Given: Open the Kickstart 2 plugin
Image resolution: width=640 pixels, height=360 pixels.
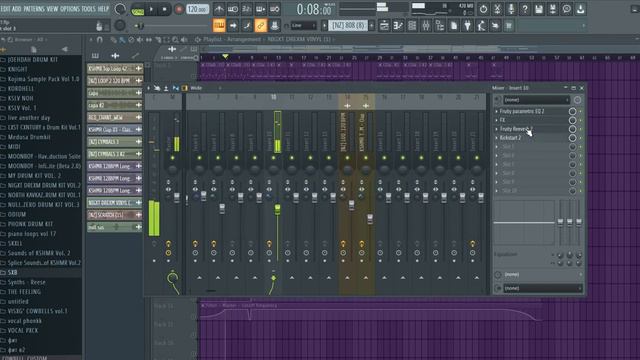Looking at the screenshot, I should tap(510, 138).
